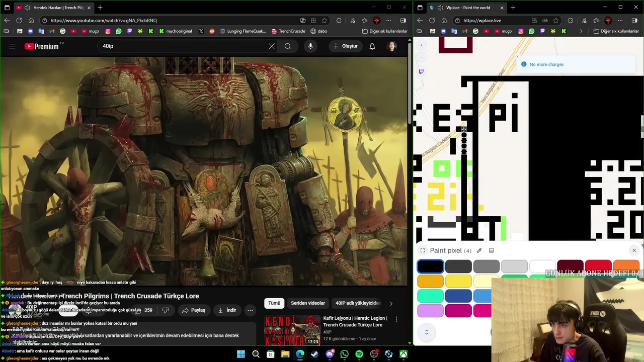This screenshot has width=644, height=362.
Task: Bookmark the YouTube page with star icon
Action: [x=325, y=21]
